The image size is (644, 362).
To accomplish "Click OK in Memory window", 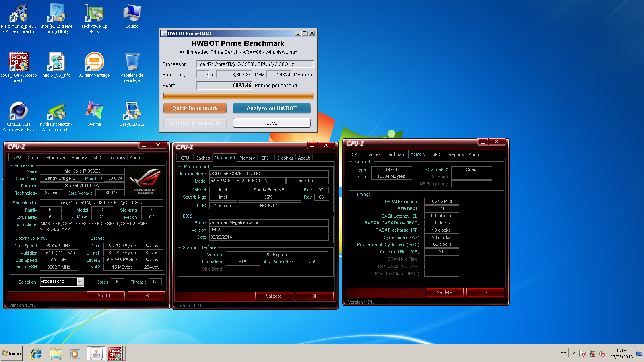I will tap(485, 292).
